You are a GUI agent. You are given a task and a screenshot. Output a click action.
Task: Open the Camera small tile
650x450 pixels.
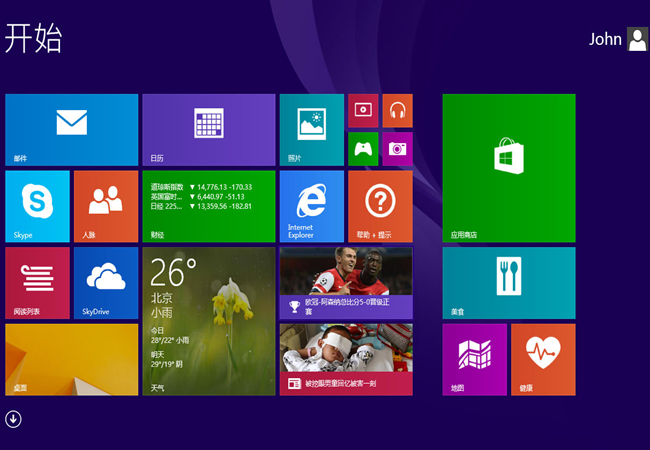pos(398,149)
